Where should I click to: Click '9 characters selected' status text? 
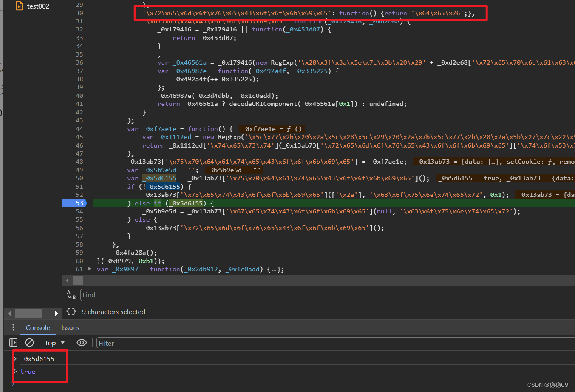click(x=113, y=312)
